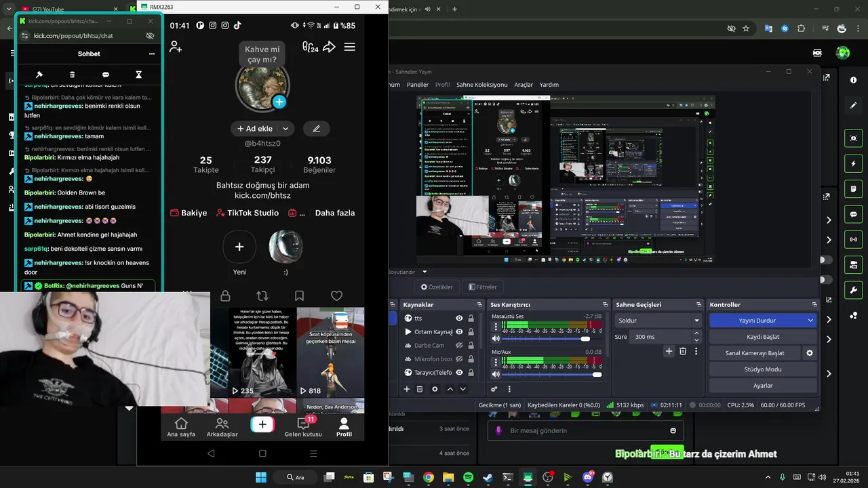Open the Paneller menu in OBS

point(418,85)
